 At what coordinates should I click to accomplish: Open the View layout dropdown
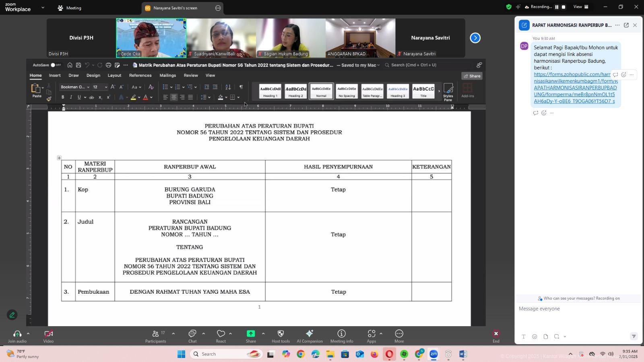[581, 7]
